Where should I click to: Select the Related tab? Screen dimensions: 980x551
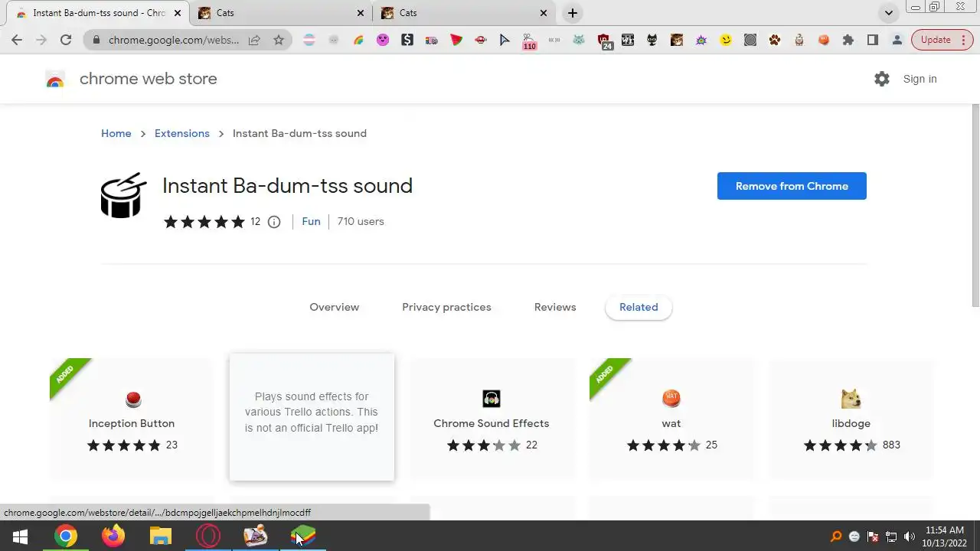(639, 307)
